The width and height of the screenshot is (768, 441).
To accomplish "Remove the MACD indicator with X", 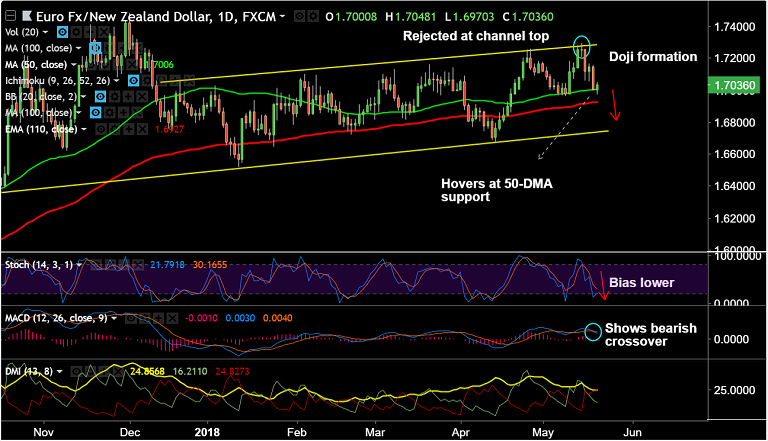I will [x=172, y=318].
